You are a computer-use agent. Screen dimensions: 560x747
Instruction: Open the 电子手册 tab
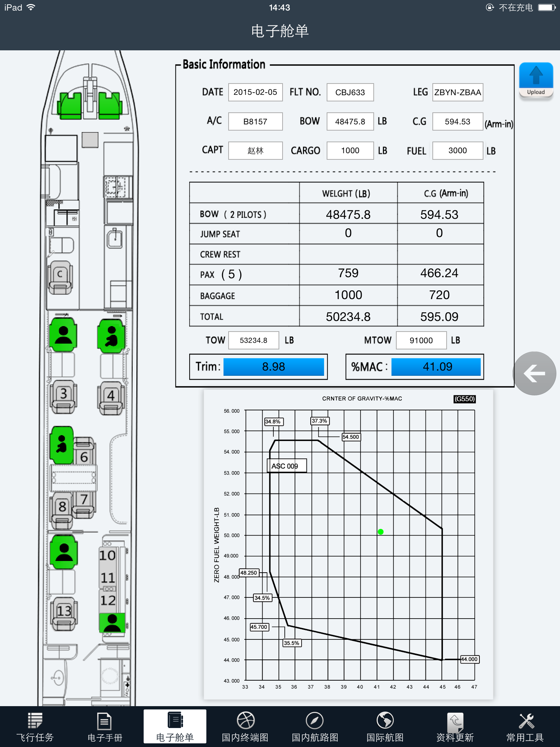105,727
